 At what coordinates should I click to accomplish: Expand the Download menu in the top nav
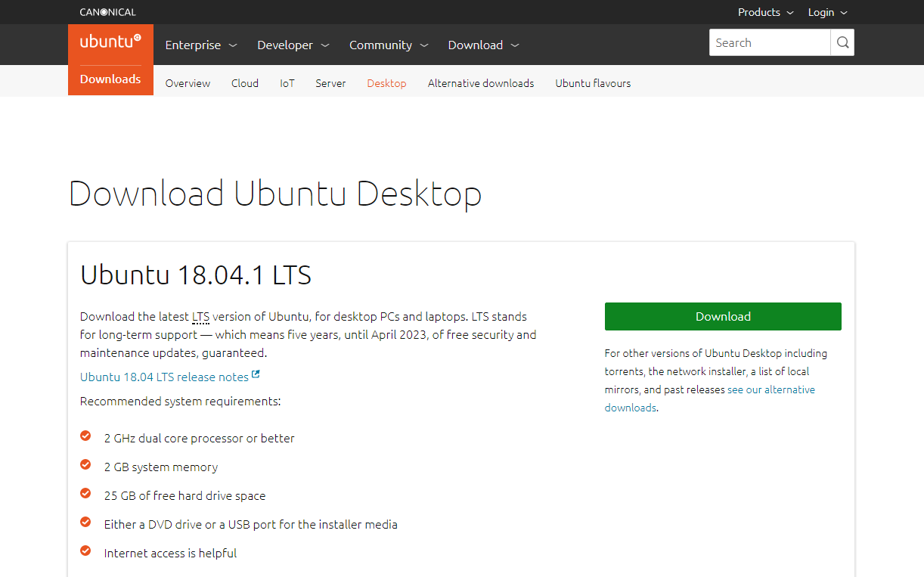pyautogui.click(x=484, y=45)
